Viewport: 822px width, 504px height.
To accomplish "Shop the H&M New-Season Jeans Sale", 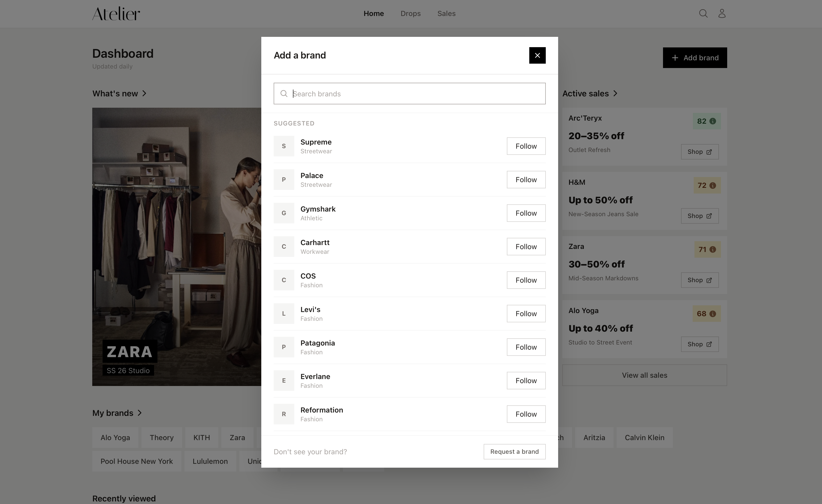I will [x=700, y=216].
